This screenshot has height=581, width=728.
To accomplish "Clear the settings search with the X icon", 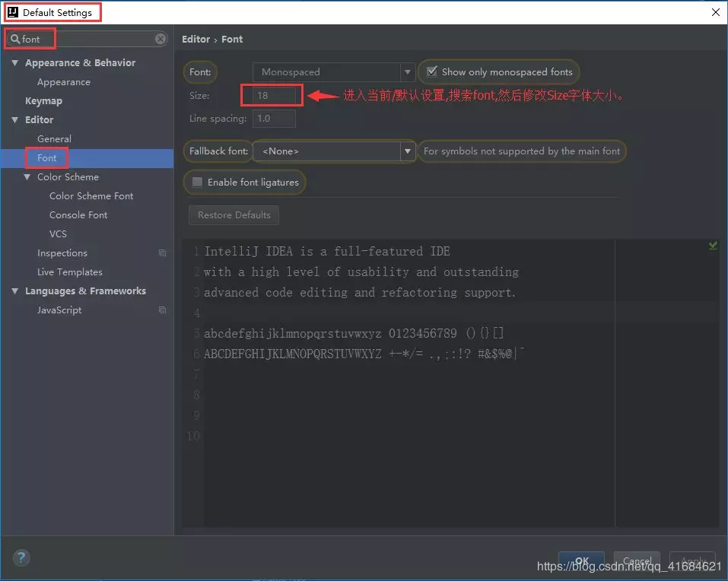I will pos(161,39).
